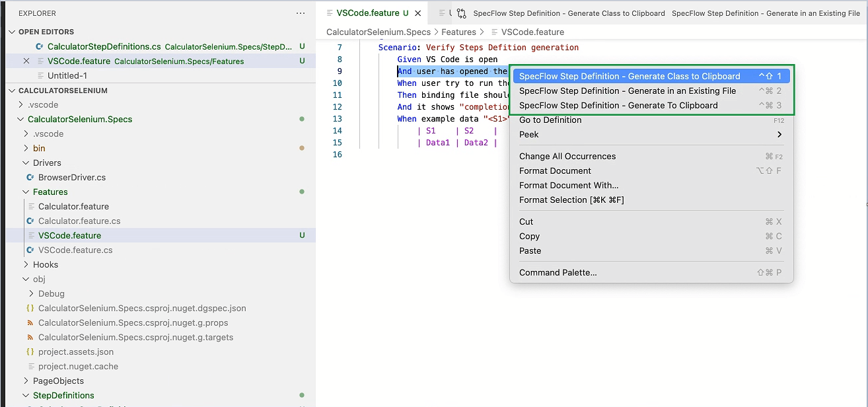Choose Format Selection menu item
This screenshot has height=407, width=868.
(x=651, y=200)
